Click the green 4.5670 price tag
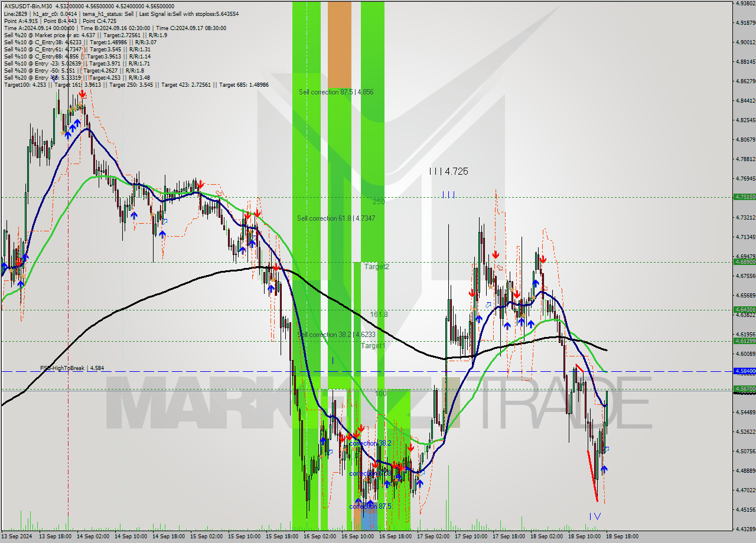The height and width of the screenshot is (543, 756). [744, 388]
